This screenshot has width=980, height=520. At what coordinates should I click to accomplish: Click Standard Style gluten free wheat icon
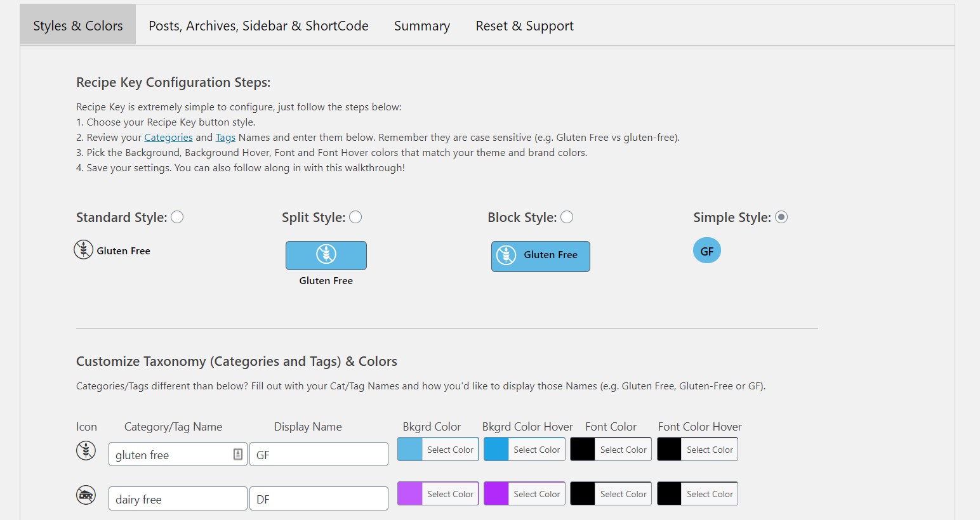pos(83,250)
